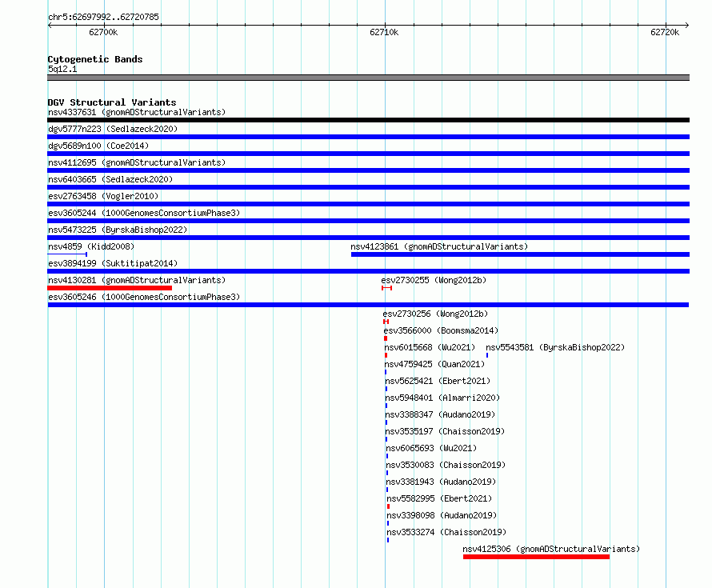Select the red nsv4130281 variant bar
Screen dimensions: 712x588
(x=110, y=288)
